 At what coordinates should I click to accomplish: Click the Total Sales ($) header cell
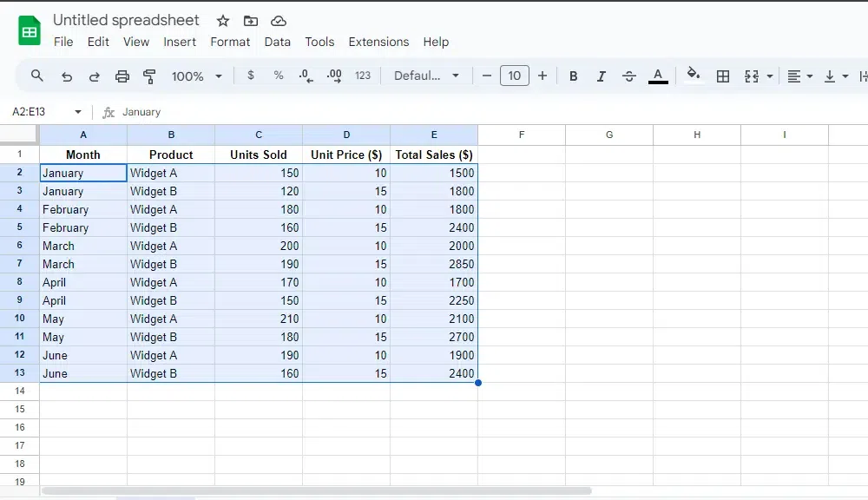click(x=434, y=155)
